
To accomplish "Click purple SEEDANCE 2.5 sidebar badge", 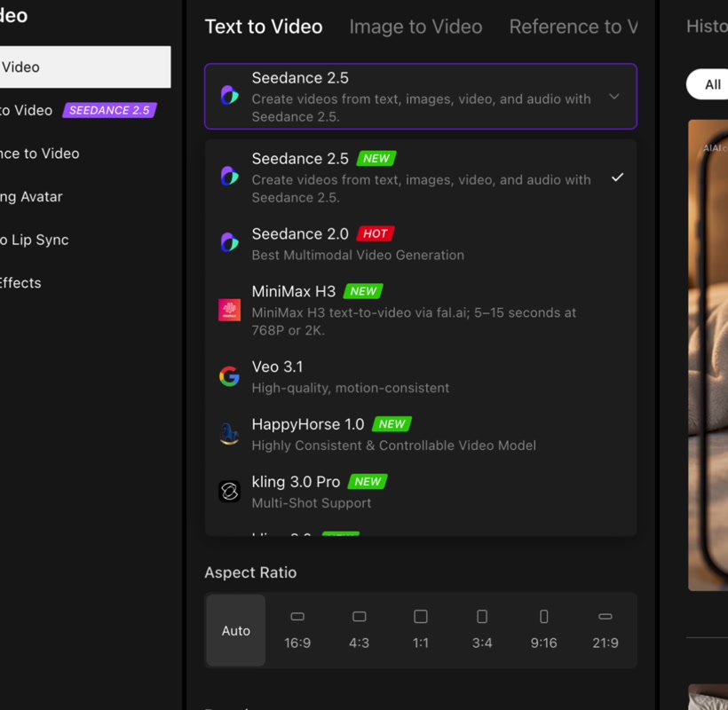I will 109,110.
